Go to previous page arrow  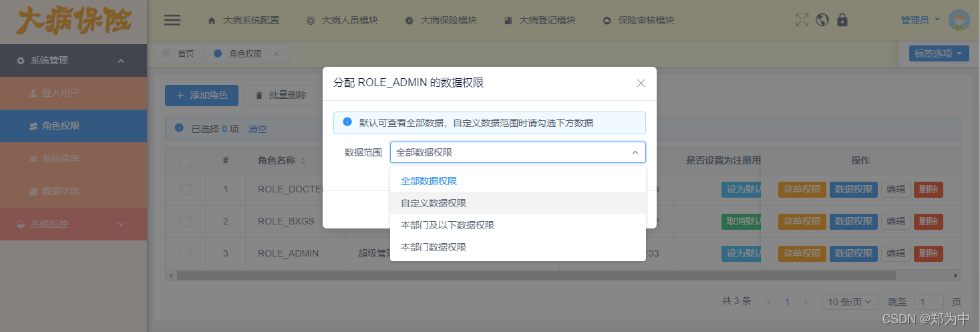tap(769, 302)
